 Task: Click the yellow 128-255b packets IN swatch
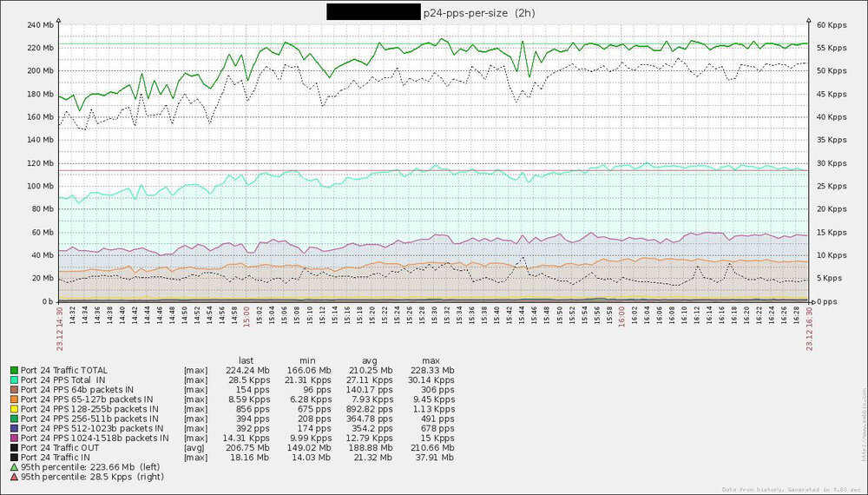point(15,409)
